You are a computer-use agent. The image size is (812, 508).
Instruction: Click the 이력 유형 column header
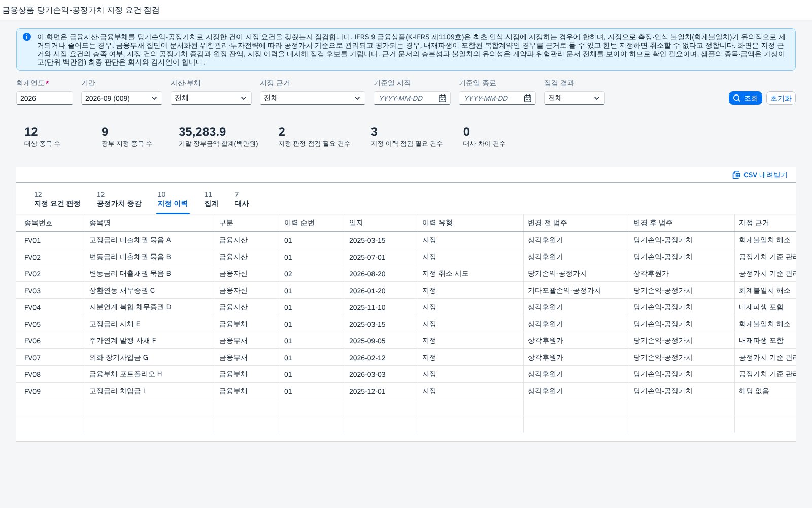pyautogui.click(x=471, y=223)
